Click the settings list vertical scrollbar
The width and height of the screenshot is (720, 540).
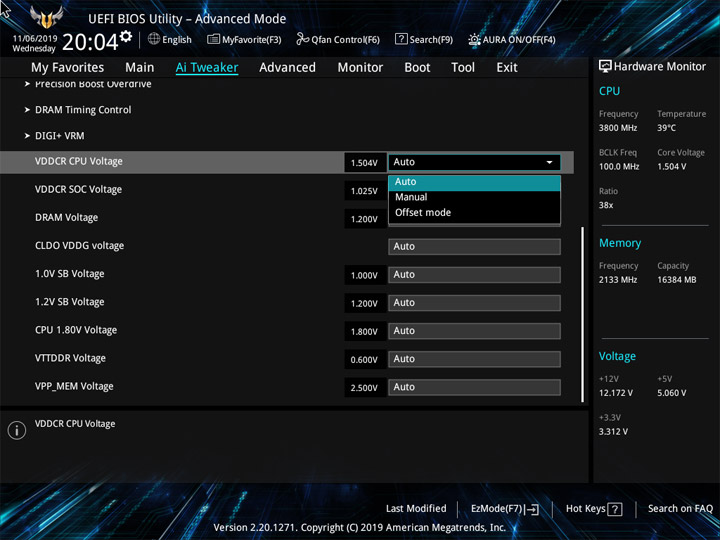coord(583,314)
